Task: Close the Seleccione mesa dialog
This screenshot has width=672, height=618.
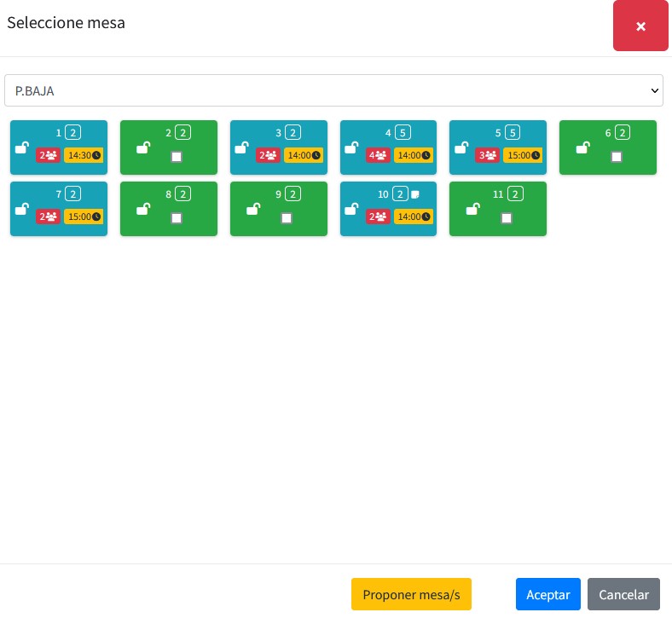Action: pyautogui.click(x=640, y=26)
